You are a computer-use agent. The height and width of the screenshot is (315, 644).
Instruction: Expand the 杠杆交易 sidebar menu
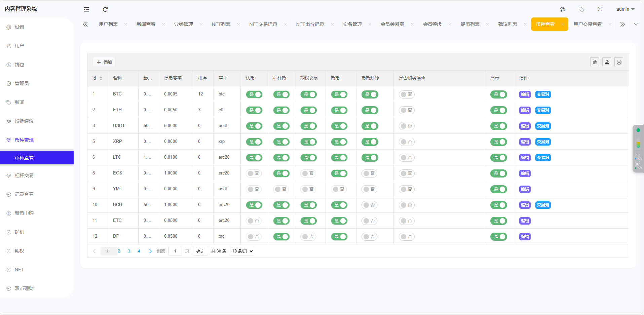pyautogui.click(x=37, y=175)
